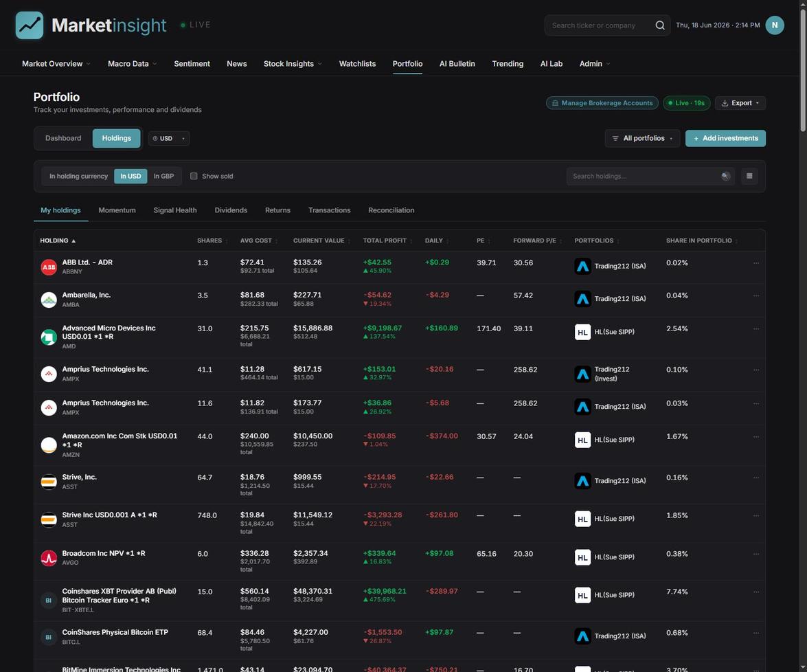Click the Live 19s refresh indicator
This screenshot has width=807, height=672.
[x=687, y=103]
